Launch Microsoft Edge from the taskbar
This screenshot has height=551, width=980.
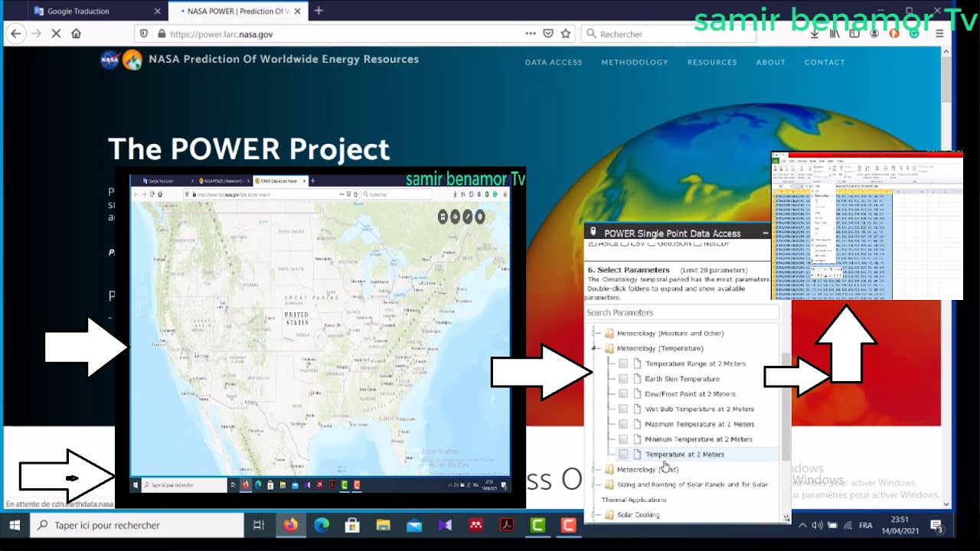[x=321, y=525]
